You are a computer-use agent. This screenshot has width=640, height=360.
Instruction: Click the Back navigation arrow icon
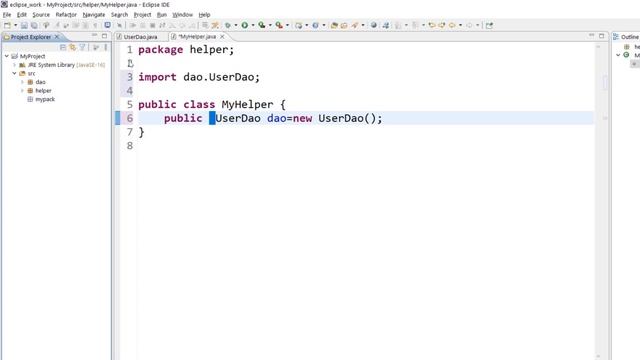[x=452, y=25]
